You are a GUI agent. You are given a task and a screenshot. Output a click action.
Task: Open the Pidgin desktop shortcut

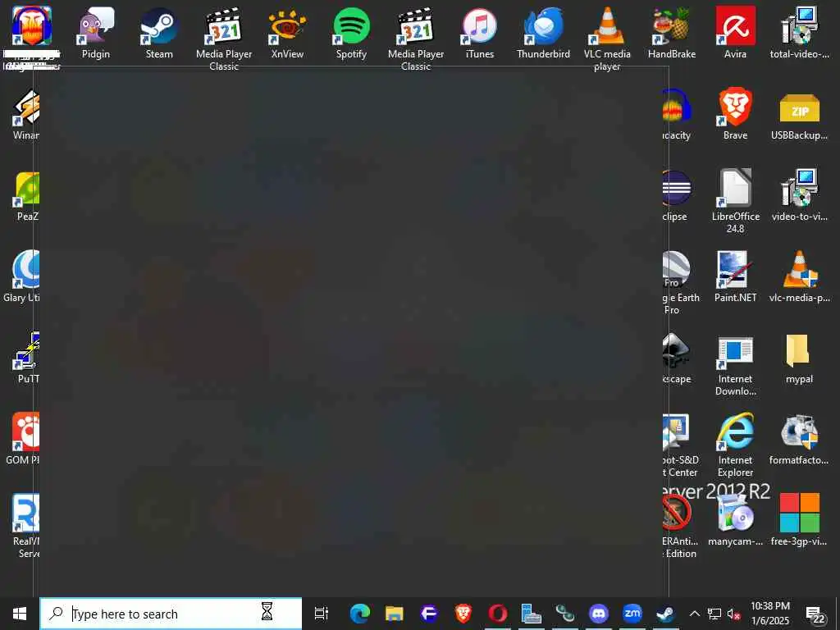96,33
